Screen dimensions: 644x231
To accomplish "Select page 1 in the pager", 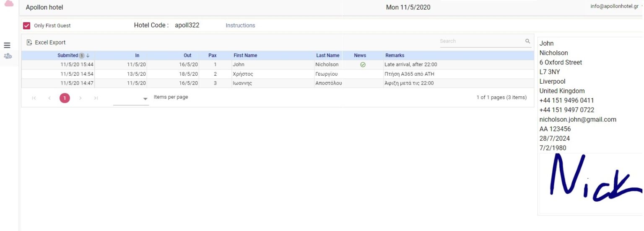I will [x=65, y=98].
